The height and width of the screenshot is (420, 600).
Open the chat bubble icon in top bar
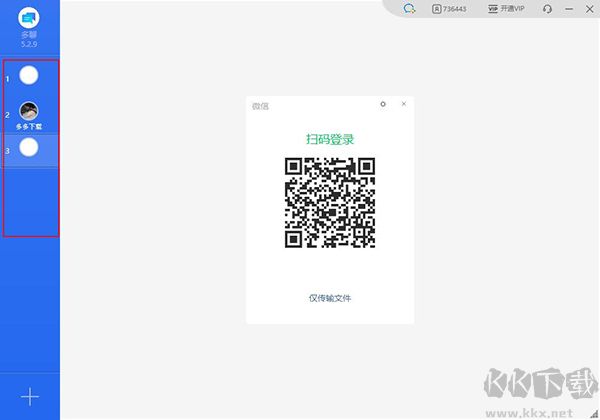[409, 8]
